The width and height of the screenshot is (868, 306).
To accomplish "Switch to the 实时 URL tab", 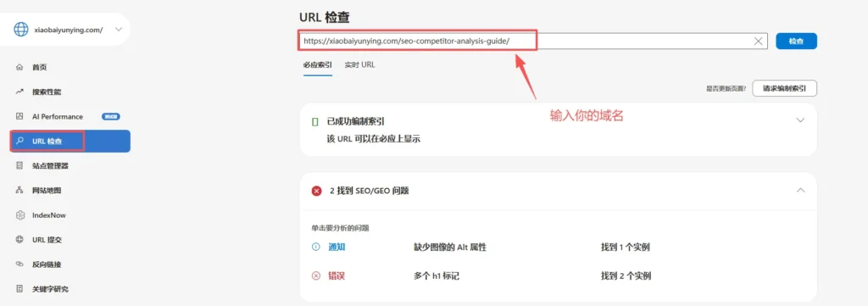I will (x=359, y=64).
